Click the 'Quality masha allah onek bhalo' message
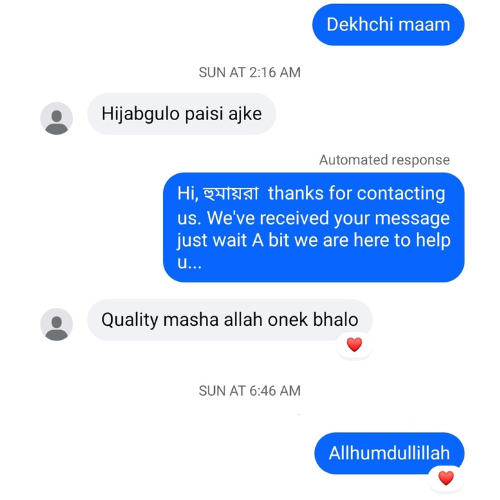 click(x=230, y=320)
